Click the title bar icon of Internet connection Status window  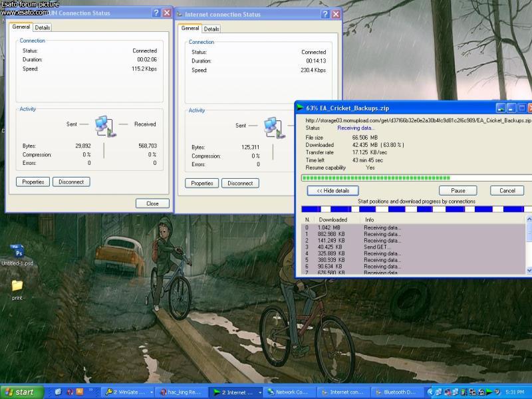(180, 15)
